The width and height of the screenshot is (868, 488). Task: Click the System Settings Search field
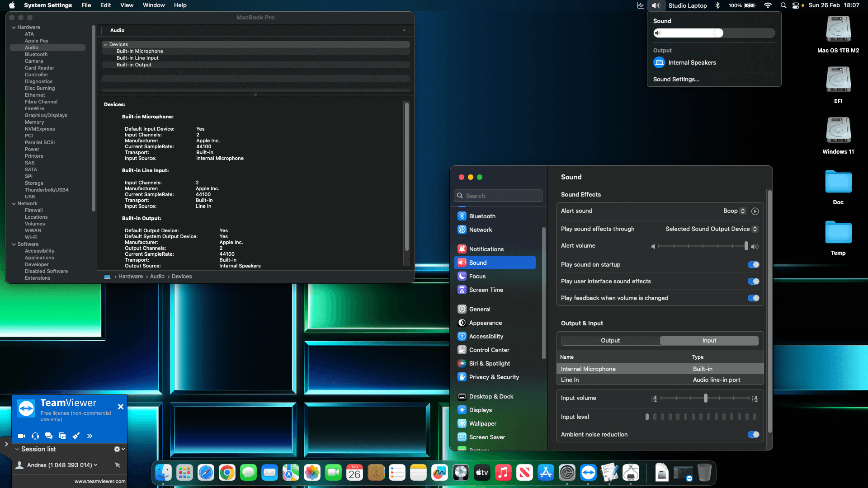pyautogui.click(x=498, y=196)
